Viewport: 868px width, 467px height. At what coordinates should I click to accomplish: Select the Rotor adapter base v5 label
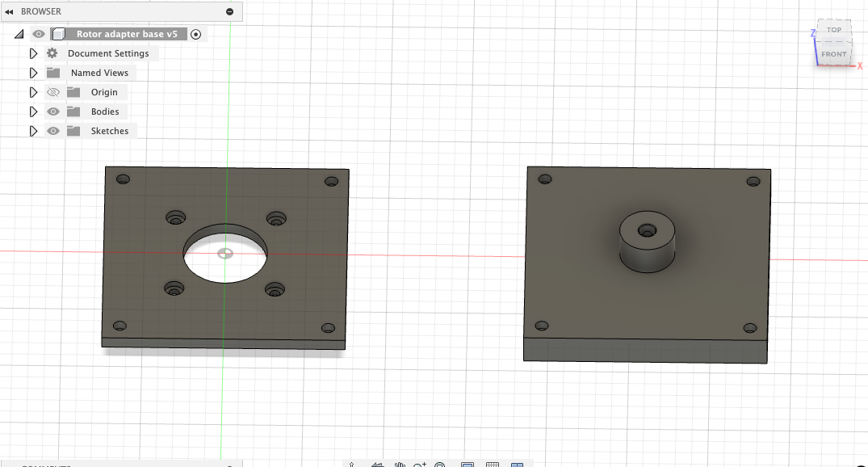(127, 35)
